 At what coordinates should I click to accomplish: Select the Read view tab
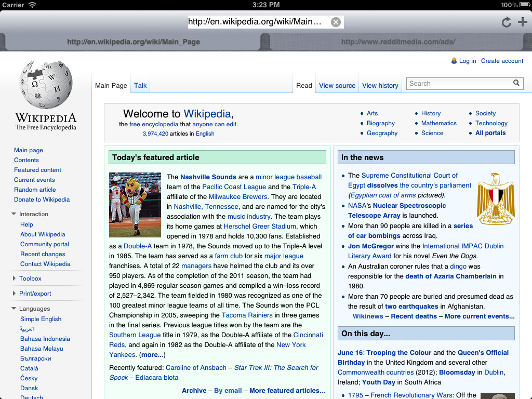(304, 86)
